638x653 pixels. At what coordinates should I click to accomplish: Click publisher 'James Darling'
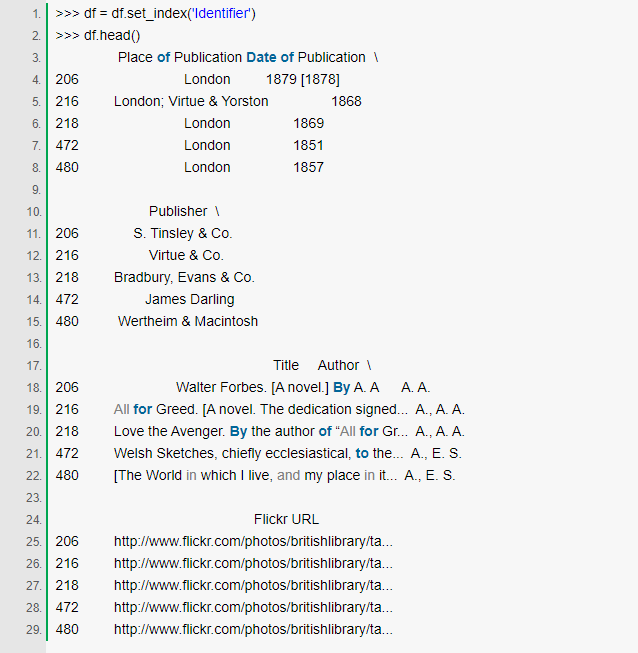click(x=189, y=299)
